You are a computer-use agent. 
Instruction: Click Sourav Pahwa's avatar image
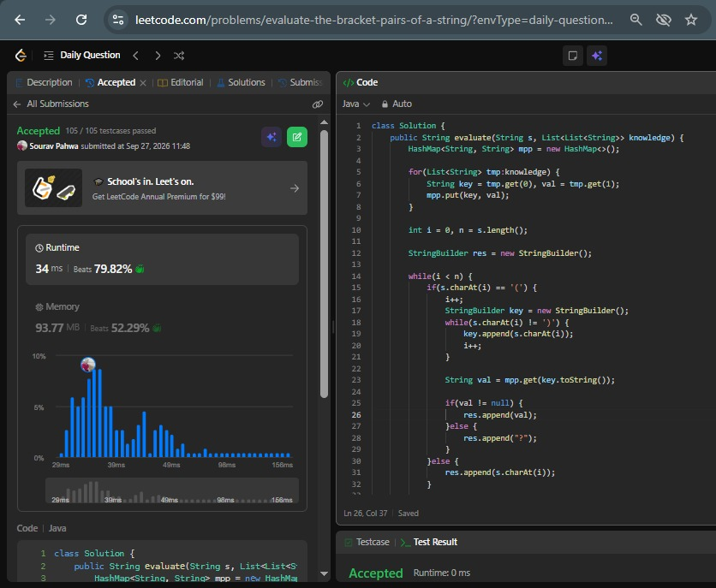coord(22,146)
